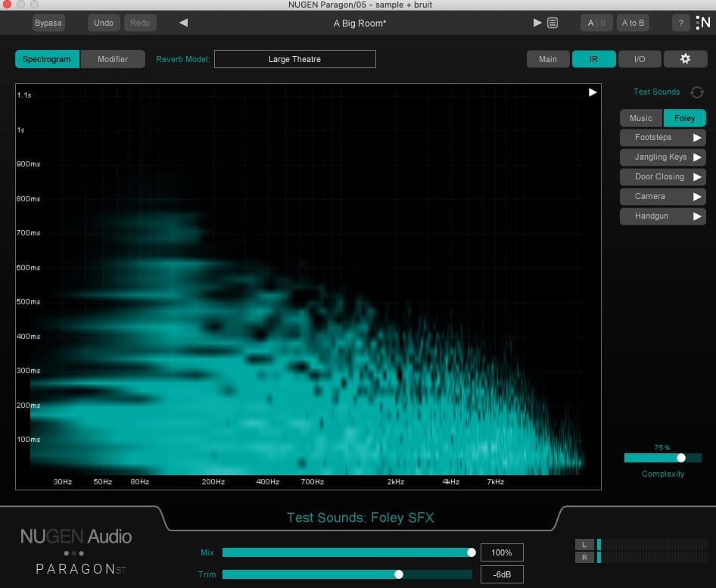Screen dimensions: 716x588
Task: Switch to the Main tab
Action: coord(548,58)
